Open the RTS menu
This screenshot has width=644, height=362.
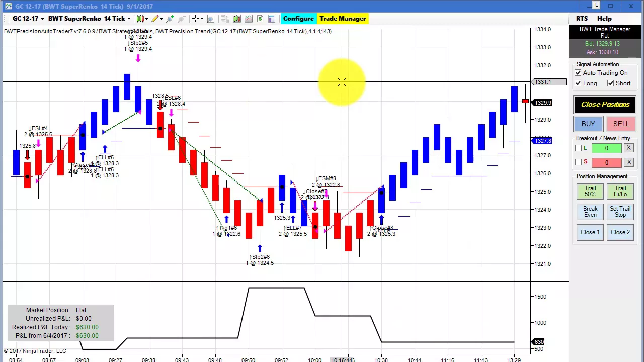(x=582, y=19)
